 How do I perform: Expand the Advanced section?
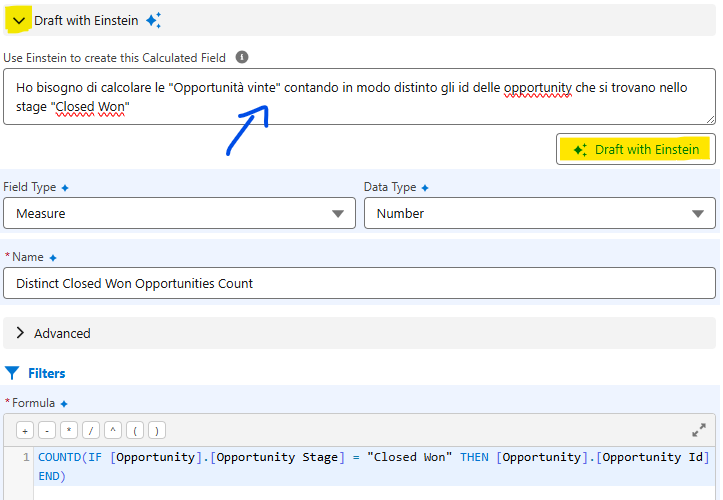(20, 333)
